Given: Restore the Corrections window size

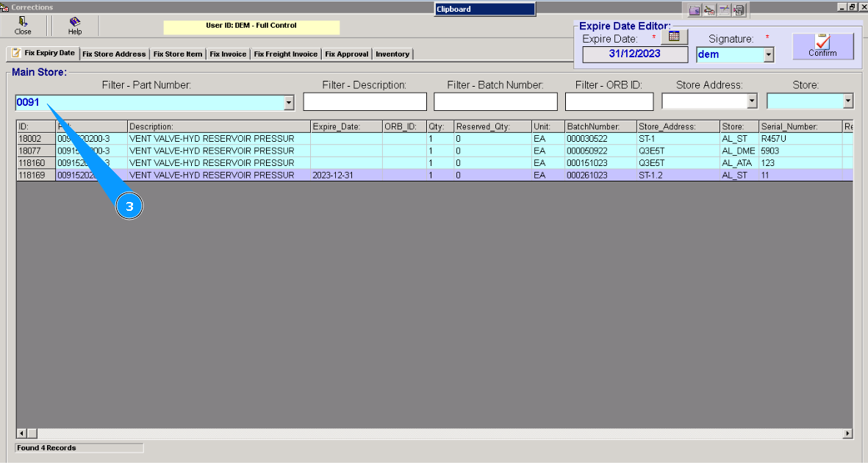Looking at the screenshot, I should (853, 7).
